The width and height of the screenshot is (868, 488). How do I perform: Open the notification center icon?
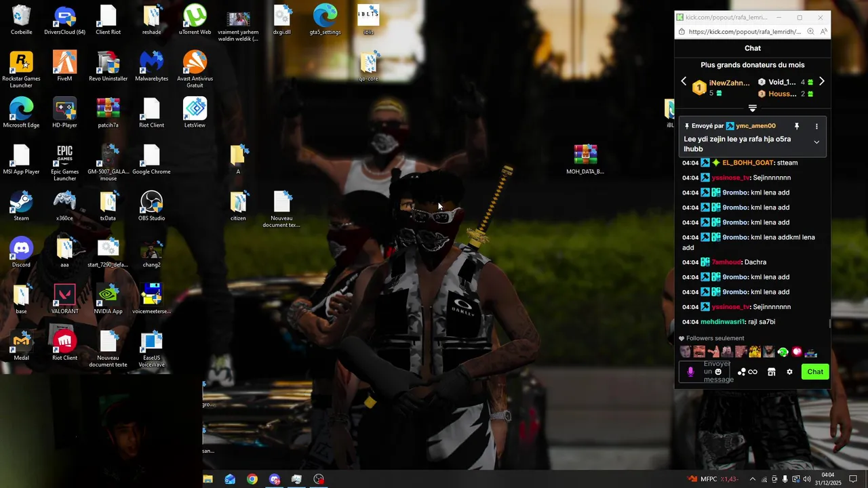[x=853, y=479]
